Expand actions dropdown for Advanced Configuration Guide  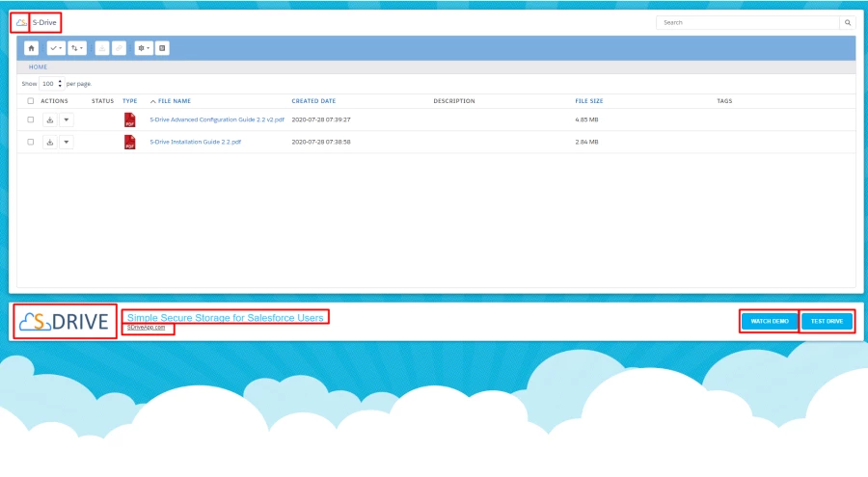click(x=66, y=119)
